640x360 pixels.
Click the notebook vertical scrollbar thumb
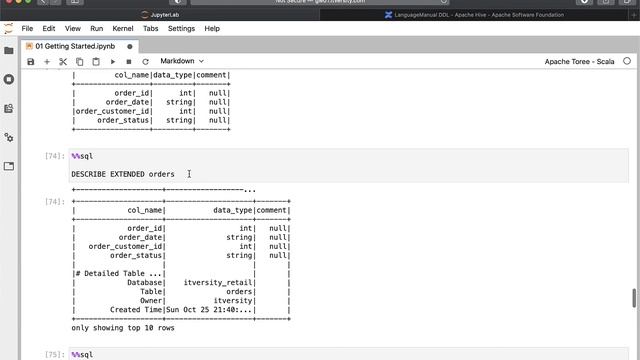coord(634,298)
